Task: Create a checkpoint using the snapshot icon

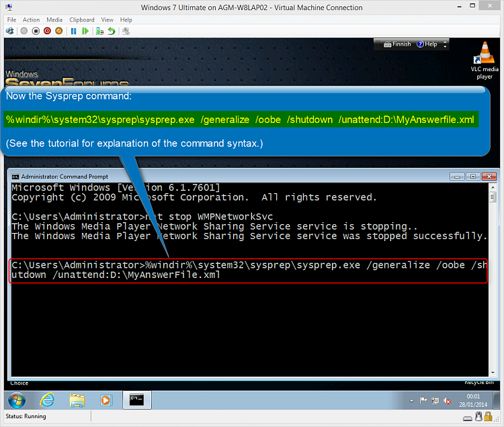Action: pyautogui.click(x=100, y=31)
